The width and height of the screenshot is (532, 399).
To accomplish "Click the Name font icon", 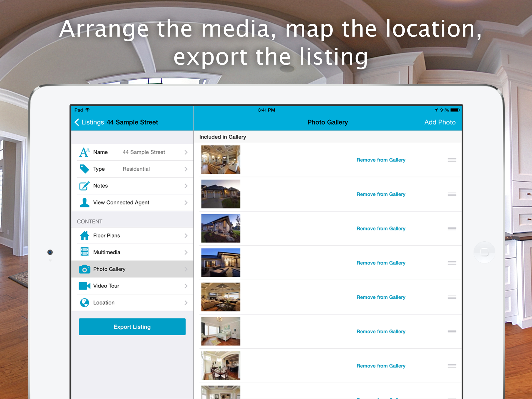I will [85, 152].
